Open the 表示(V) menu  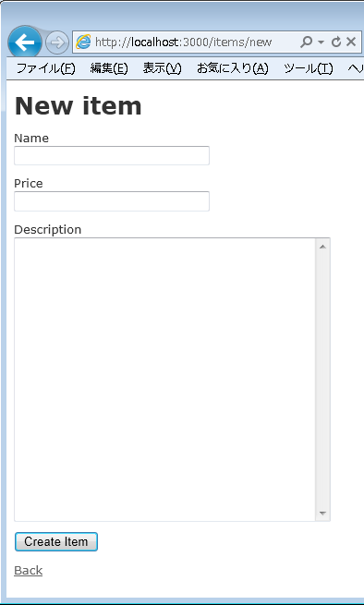coord(162,68)
